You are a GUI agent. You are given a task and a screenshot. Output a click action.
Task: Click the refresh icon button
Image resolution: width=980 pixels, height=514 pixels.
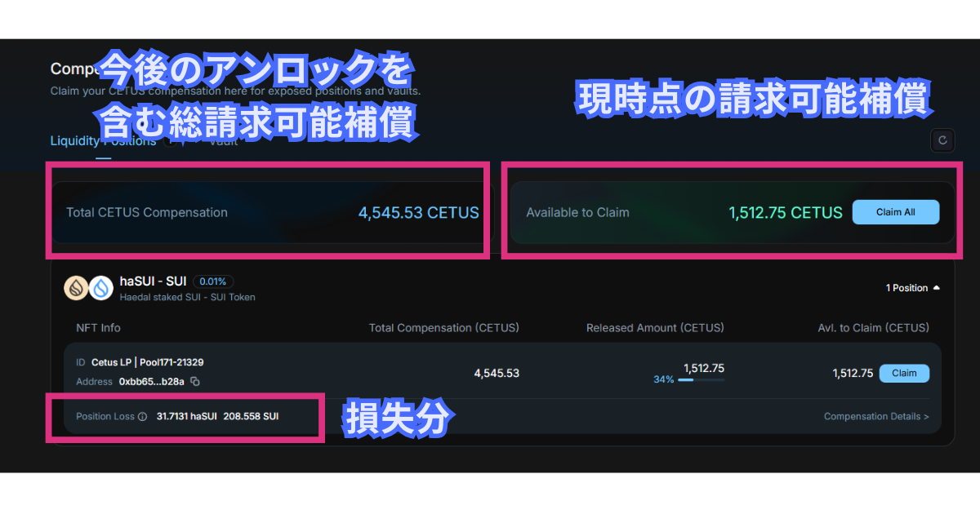[x=942, y=140]
